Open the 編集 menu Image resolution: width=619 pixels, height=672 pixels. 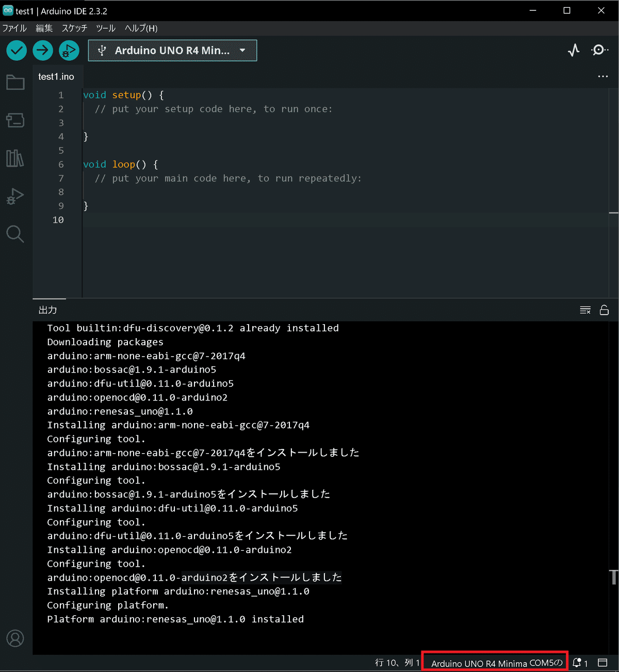[44, 28]
